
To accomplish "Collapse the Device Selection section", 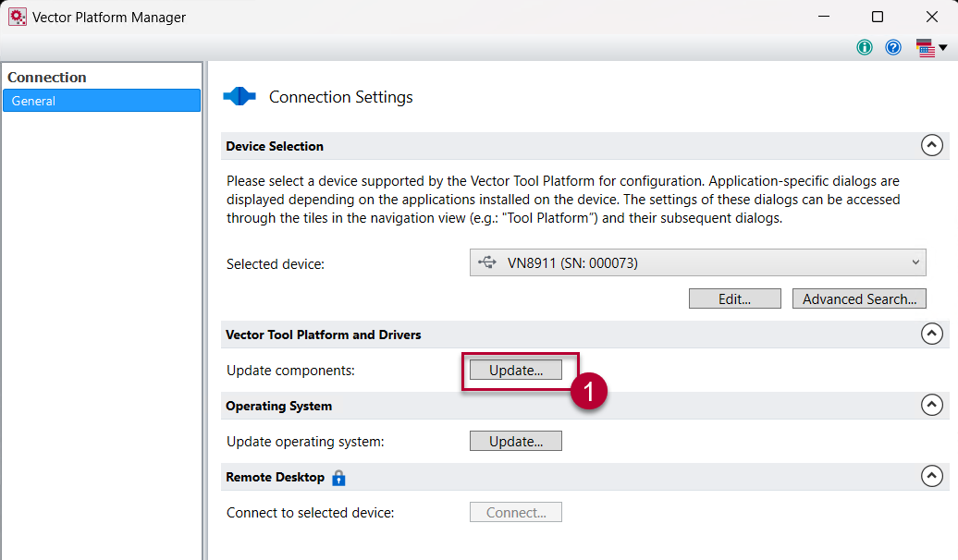I will (932, 145).
